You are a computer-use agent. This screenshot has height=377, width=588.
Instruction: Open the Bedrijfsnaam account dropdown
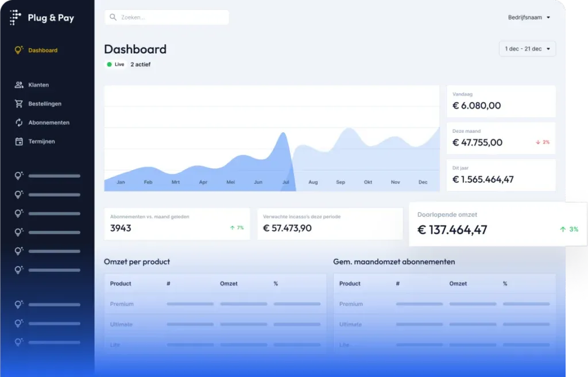click(x=529, y=17)
